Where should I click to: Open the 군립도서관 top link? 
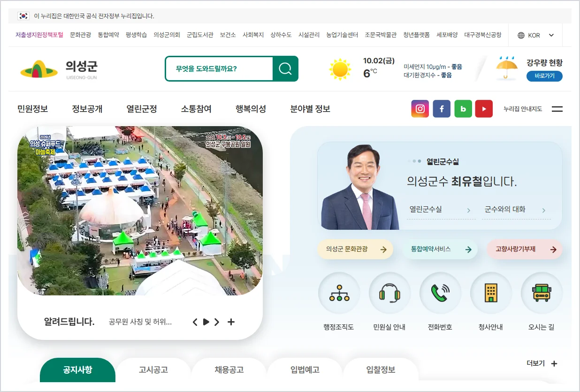tap(200, 35)
